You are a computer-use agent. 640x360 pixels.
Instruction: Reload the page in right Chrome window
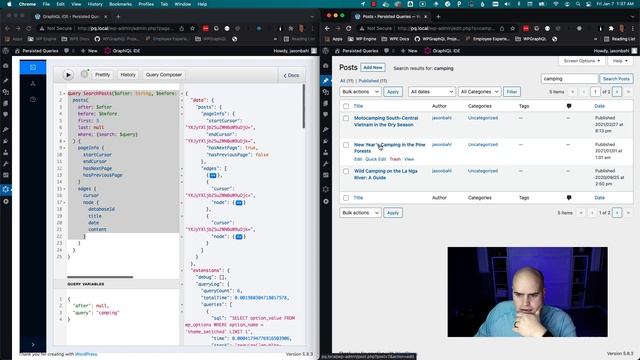[349, 28]
